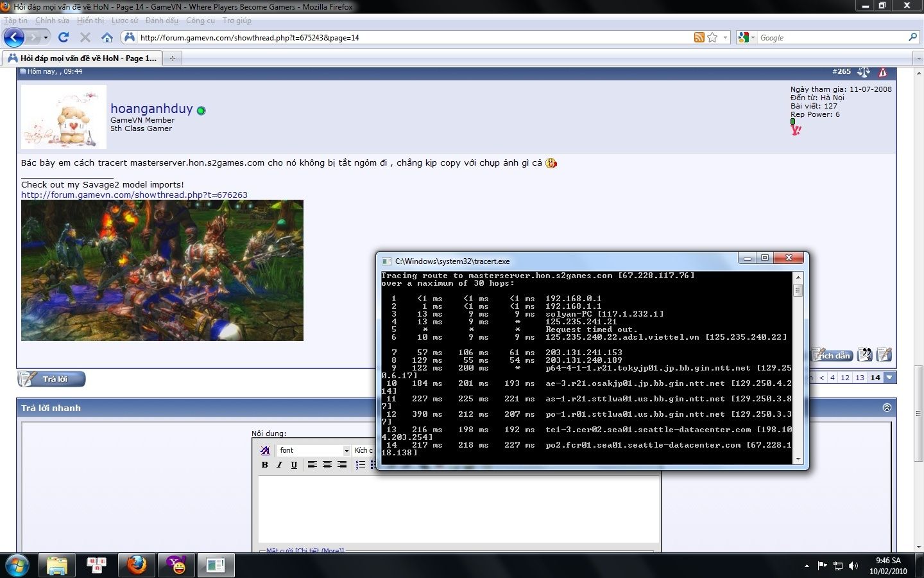924x578 pixels.
Task: Click the reputation scales icon
Action: tap(864, 72)
